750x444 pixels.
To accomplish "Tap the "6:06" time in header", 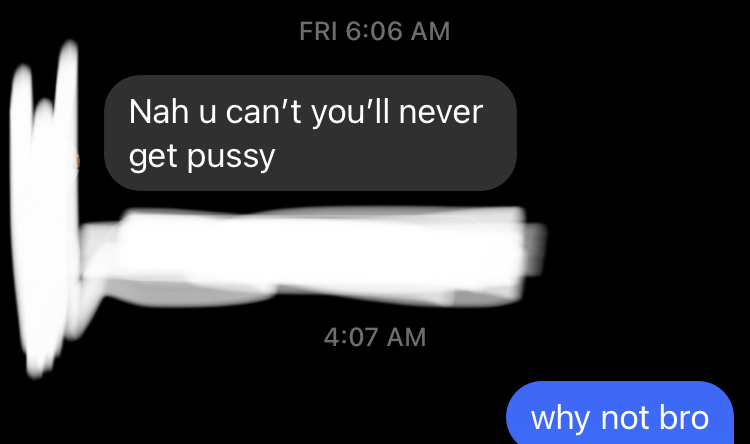I will 374,32.
